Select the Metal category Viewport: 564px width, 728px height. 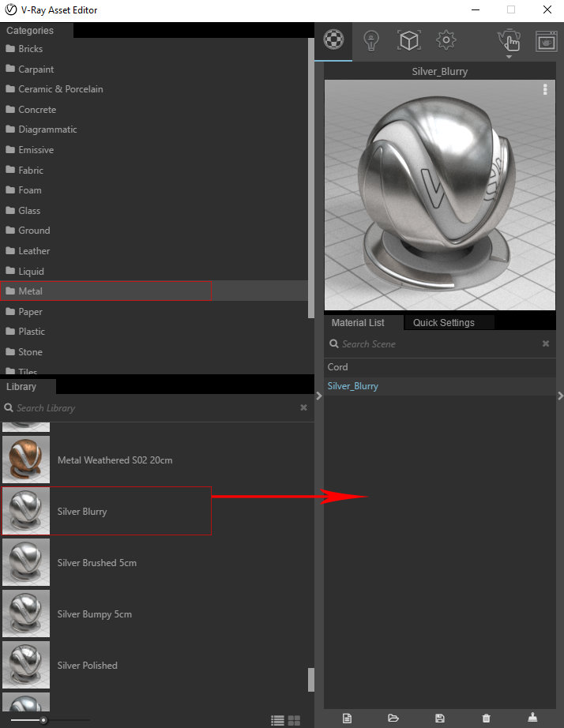point(153,291)
